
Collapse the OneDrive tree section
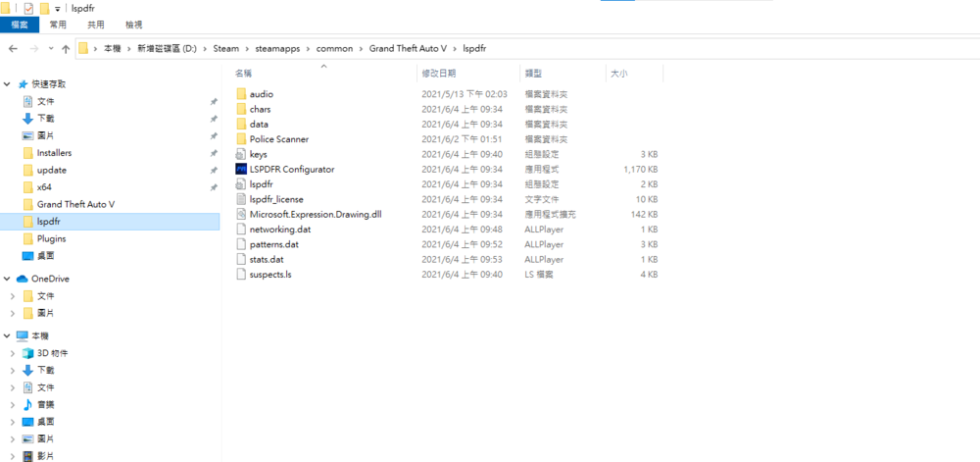click(7, 279)
